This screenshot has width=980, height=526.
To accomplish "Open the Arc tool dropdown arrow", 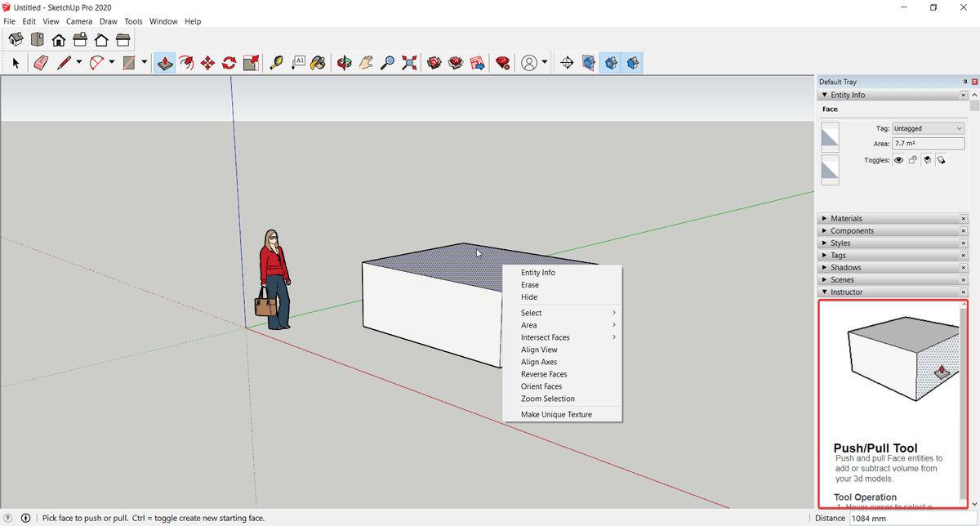I will (x=112, y=63).
